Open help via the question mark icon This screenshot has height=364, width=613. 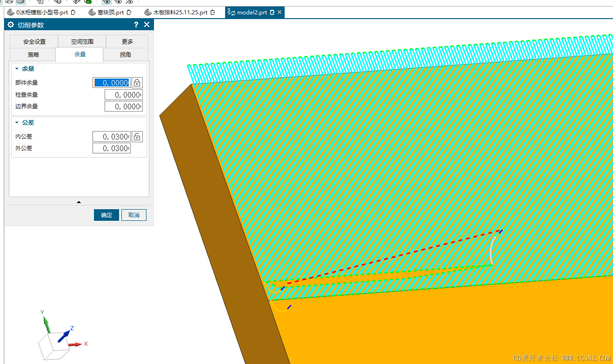pyautogui.click(x=136, y=25)
